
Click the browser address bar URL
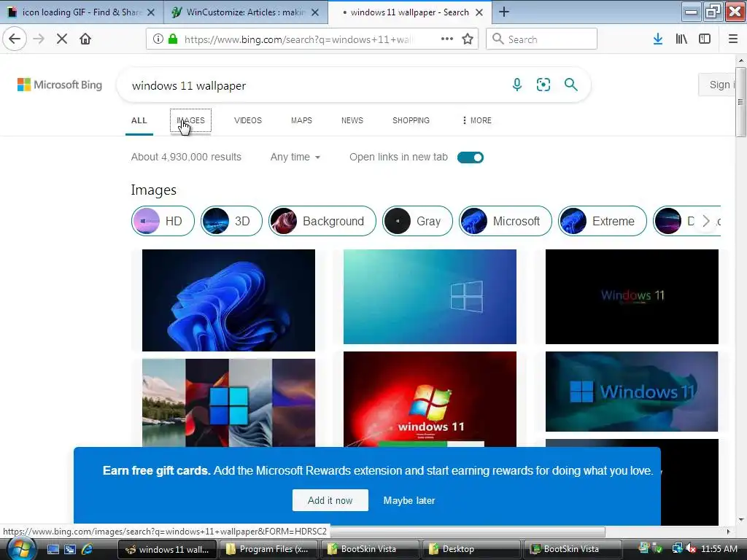click(298, 39)
